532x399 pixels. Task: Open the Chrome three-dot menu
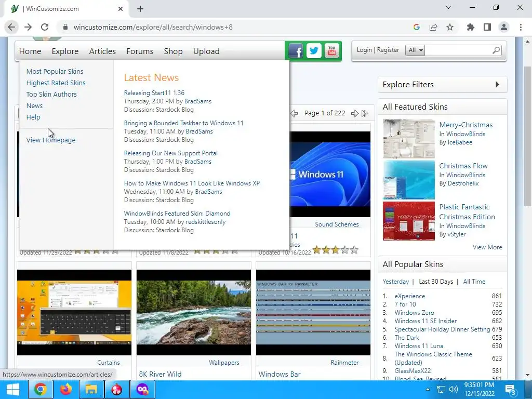coord(521,27)
